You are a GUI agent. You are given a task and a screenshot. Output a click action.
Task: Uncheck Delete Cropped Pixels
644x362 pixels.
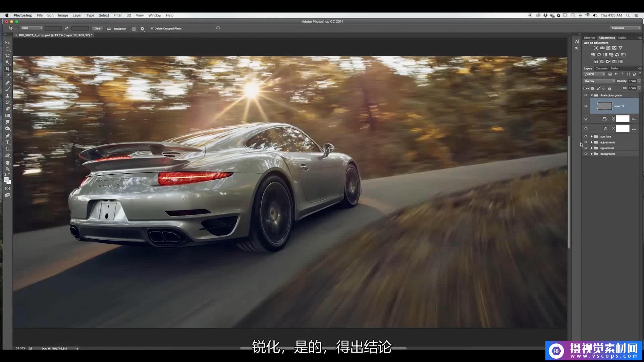(152, 28)
